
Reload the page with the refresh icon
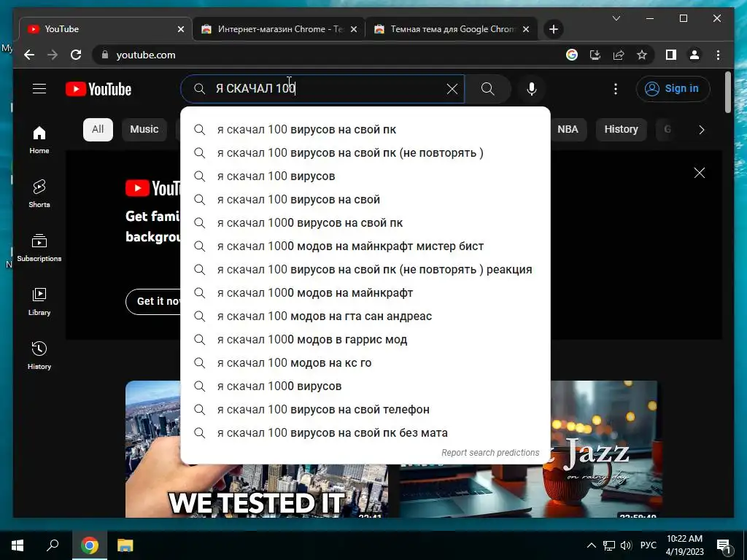pos(76,55)
